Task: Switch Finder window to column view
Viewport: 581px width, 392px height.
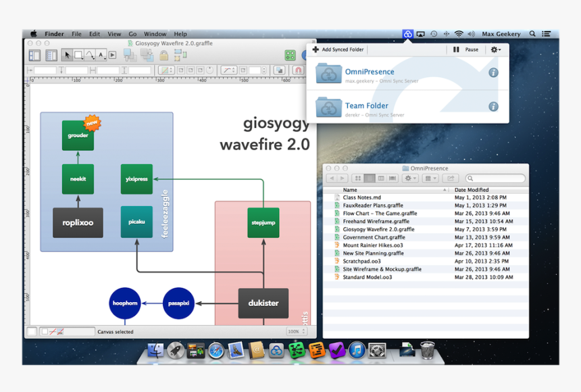Action: pos(380,178)
